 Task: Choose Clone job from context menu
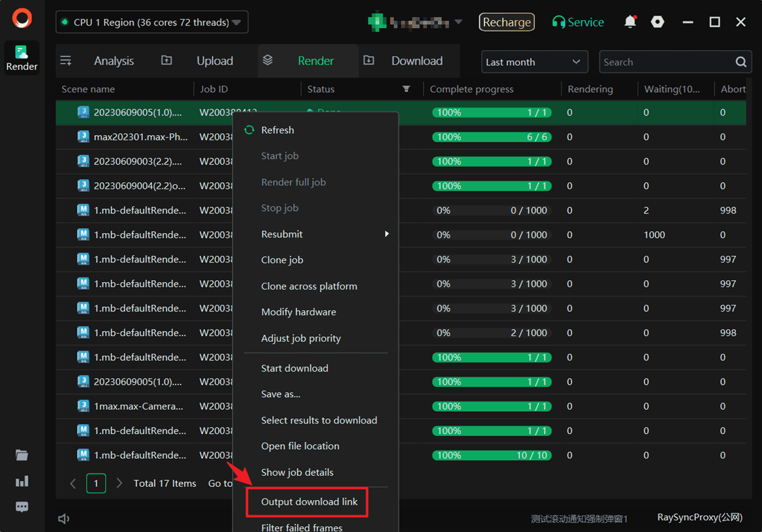coord(282,260)
